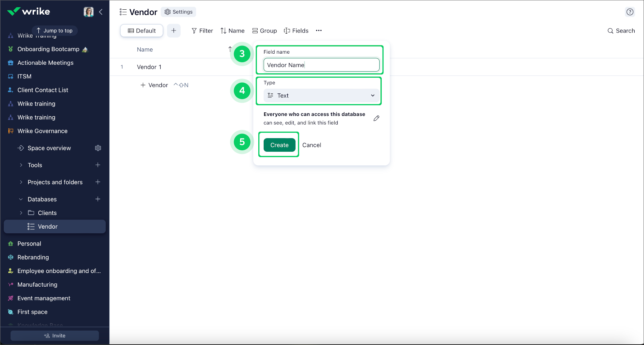Click the Group icon in the toolbar
Screen dimensions: 644x345
point(255,30)
